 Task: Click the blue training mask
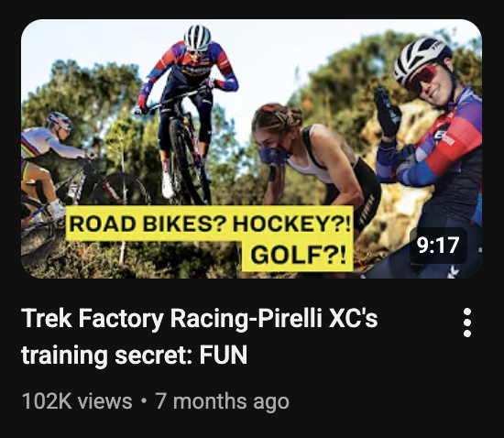point(273,155)
